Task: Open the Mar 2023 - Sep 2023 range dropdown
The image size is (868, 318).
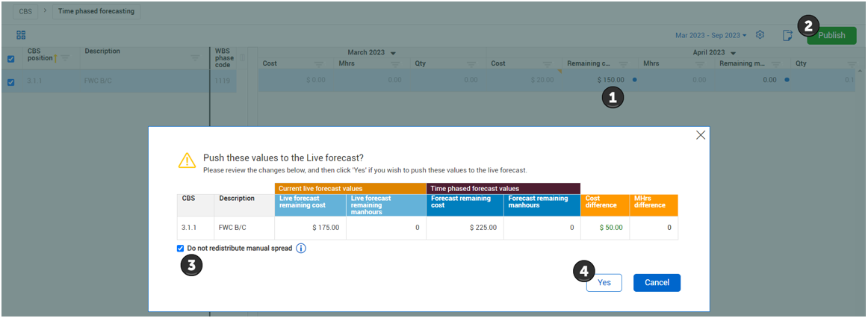Action: (x=710, y=35)
